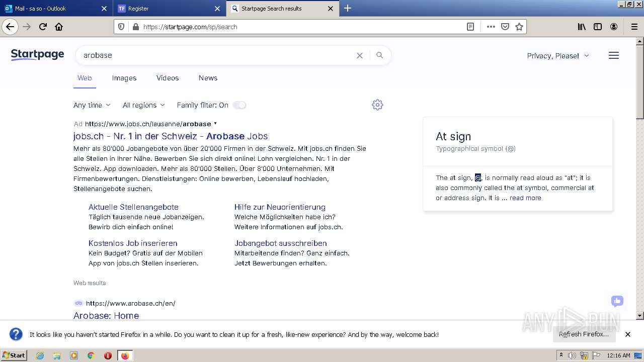
Task: Click the Startpage logo
Action: (x=37, y=55)
